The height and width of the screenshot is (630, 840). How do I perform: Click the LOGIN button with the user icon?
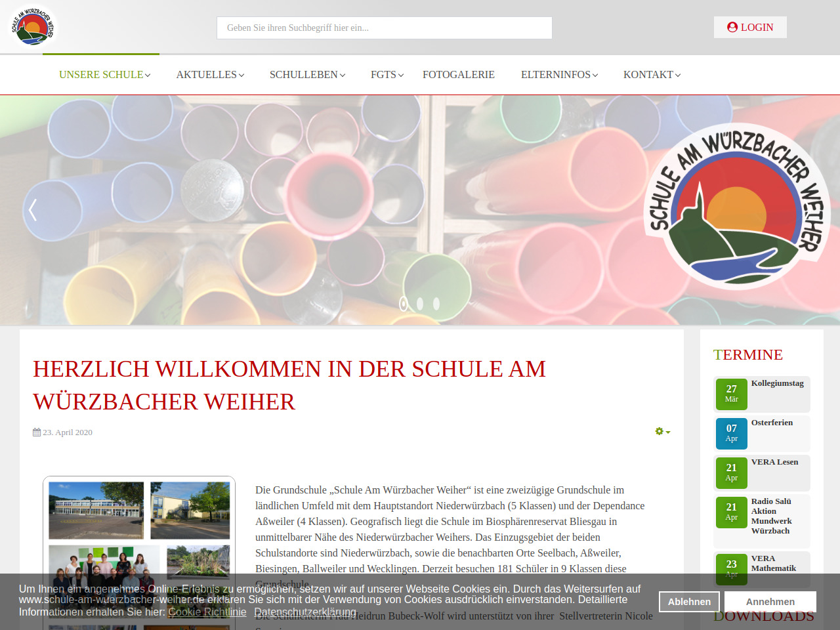750,28
